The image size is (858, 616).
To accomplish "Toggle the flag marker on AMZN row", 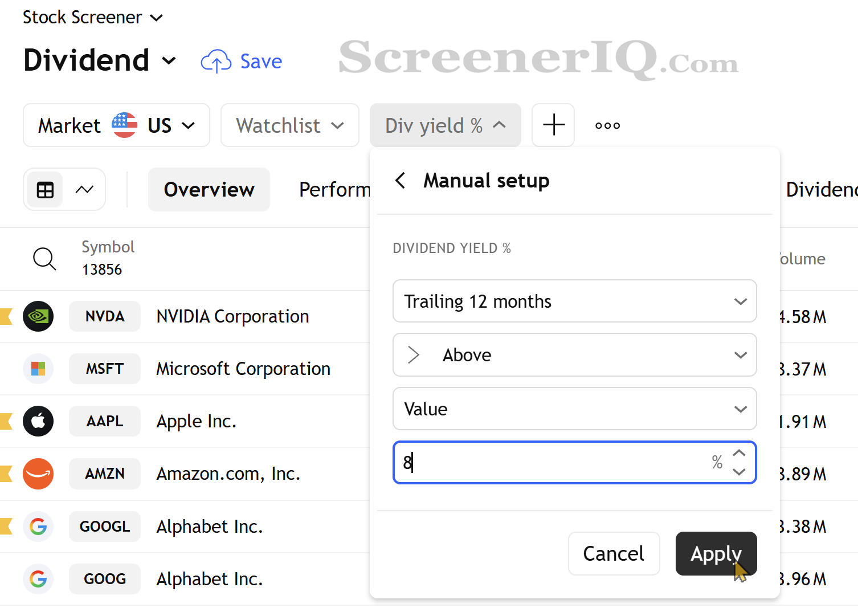I will [x=6, y=474].
